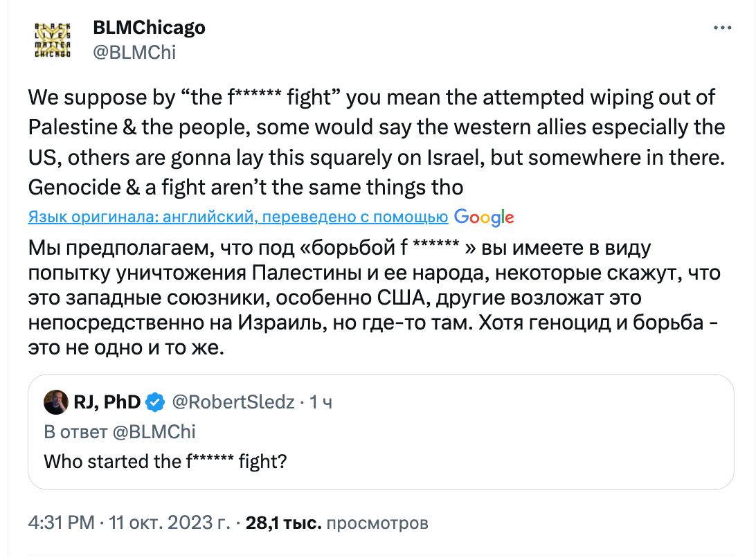Click the Google logo

(484, 217)
